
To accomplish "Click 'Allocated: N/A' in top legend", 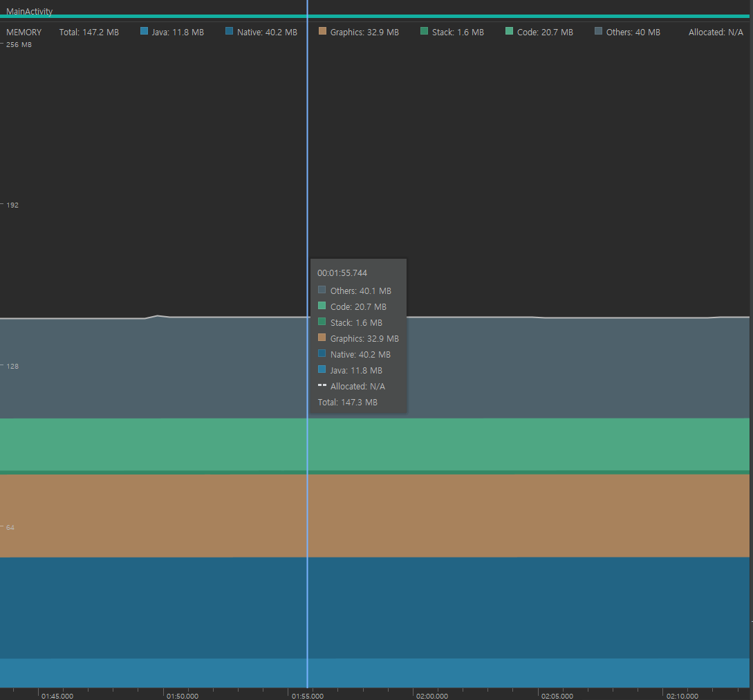I will [716, 33].
